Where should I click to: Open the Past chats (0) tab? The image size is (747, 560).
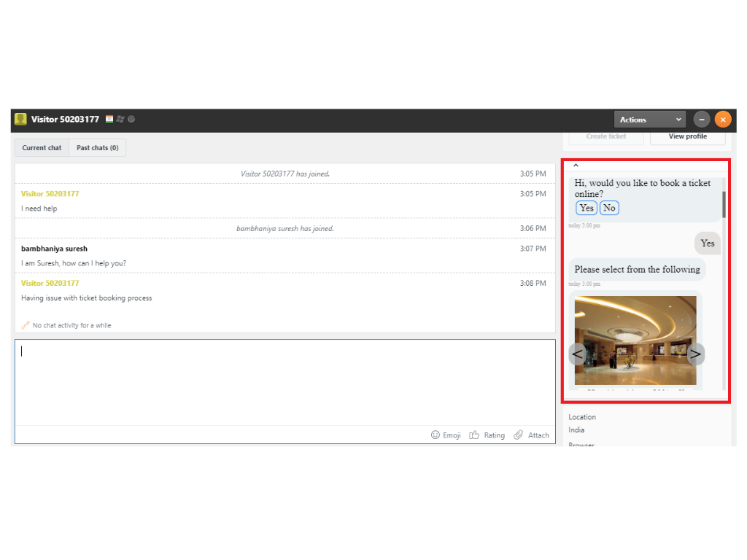(x=98, y=147)
